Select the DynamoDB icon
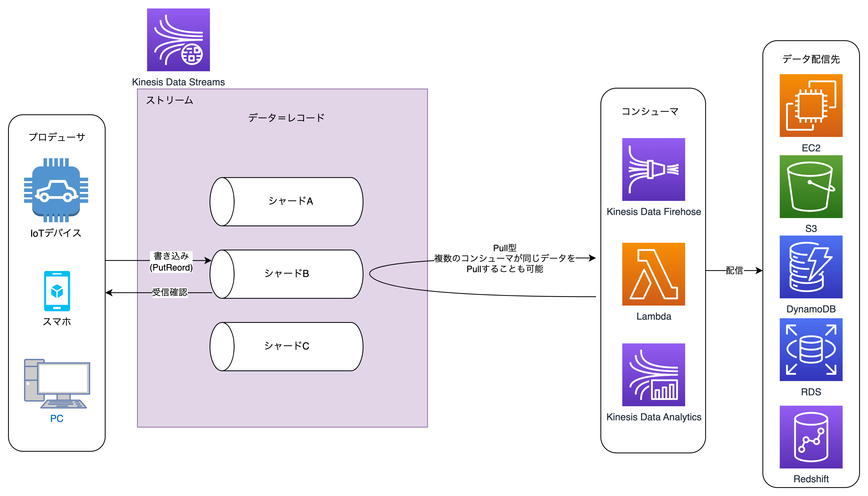This screenshot has height=496, width=868. pos(811,267)
